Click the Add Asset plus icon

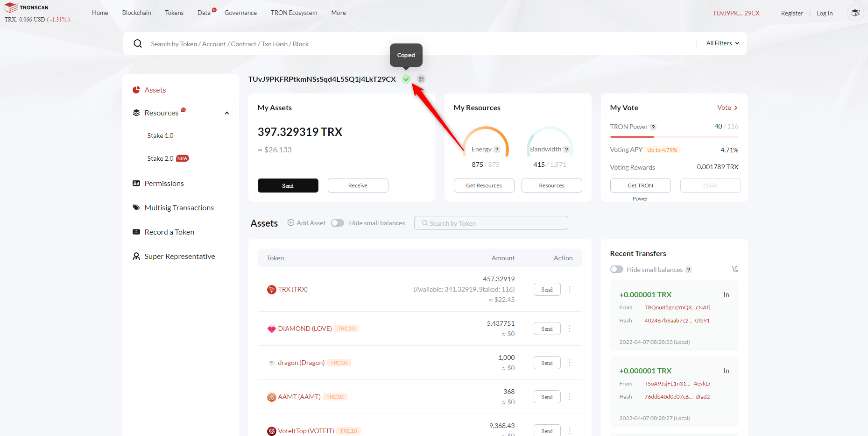point(291,223)
